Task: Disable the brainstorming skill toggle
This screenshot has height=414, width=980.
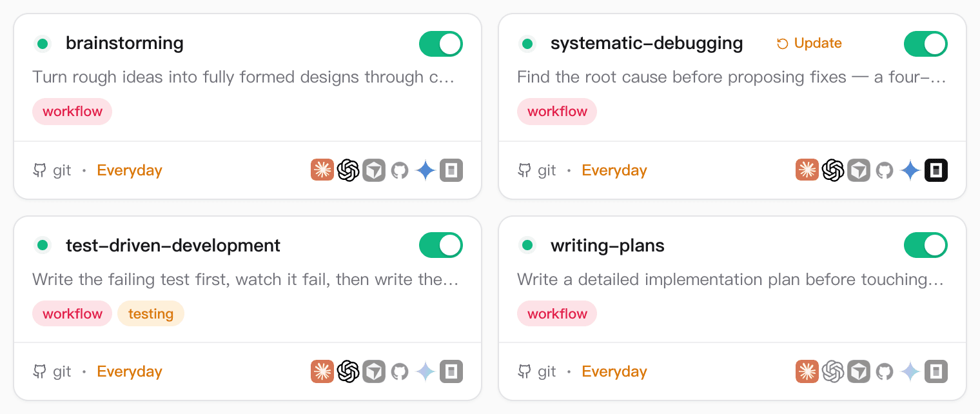Action: tap(441, 44)
